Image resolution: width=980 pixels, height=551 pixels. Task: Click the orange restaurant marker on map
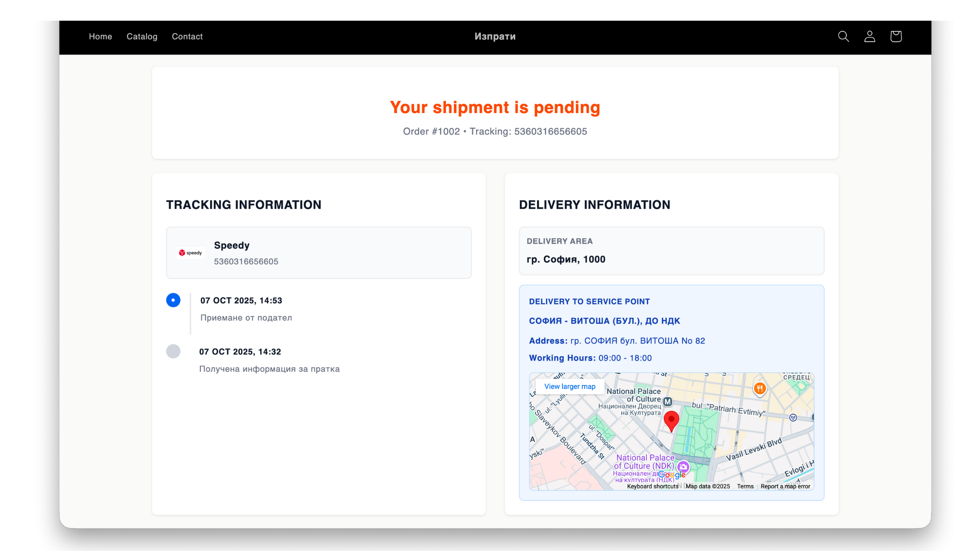click(759, 388)
